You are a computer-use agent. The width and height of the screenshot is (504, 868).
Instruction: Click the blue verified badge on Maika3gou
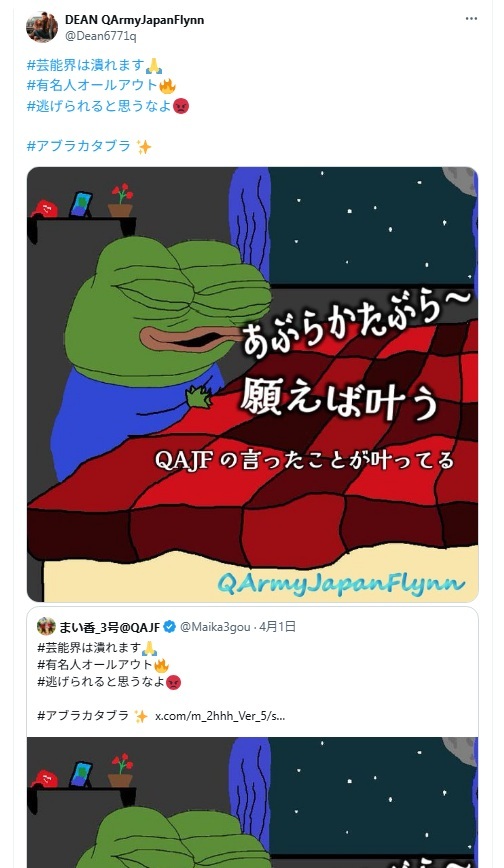click(170, 627)
